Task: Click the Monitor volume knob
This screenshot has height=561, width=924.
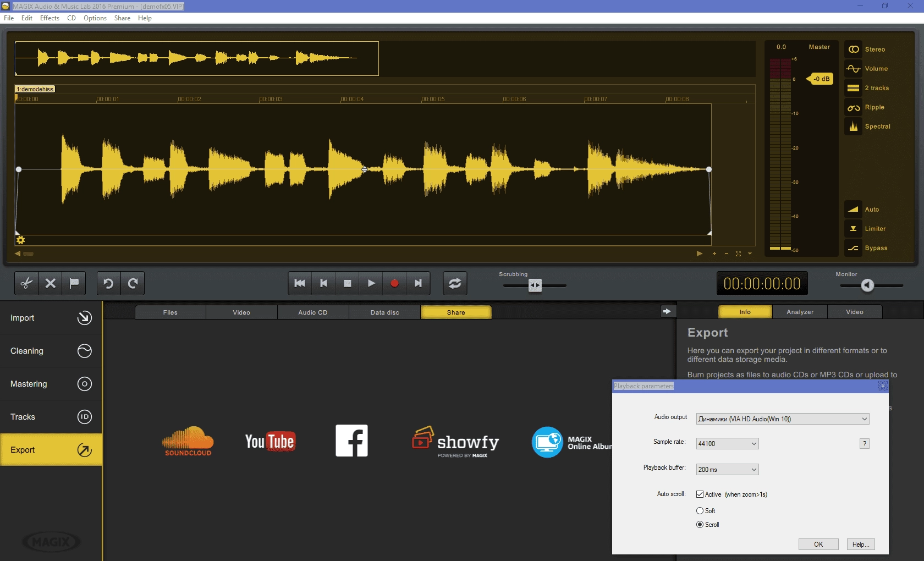Action: [867, 285]
